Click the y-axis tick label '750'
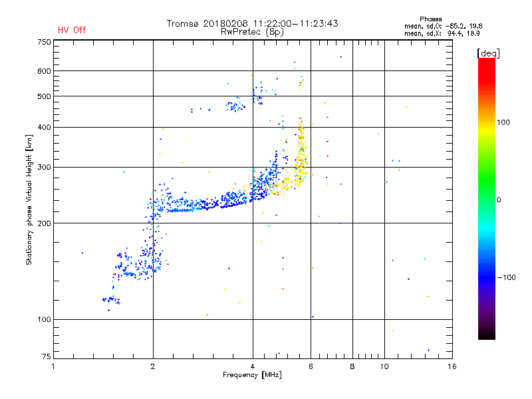 click(x=44, y=42)
